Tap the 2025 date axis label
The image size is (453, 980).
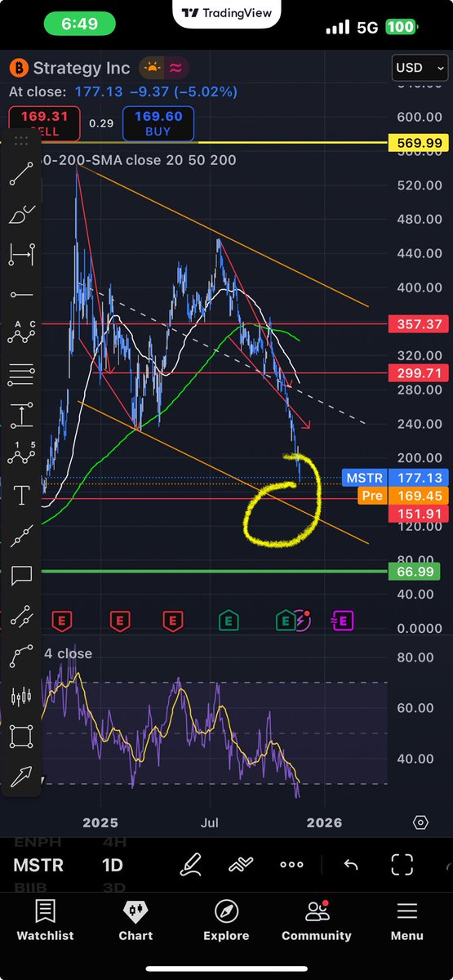[101, 822]
